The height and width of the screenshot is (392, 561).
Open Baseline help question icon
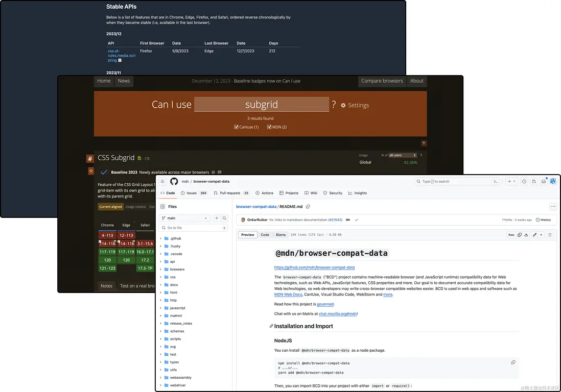click(213, 172)
